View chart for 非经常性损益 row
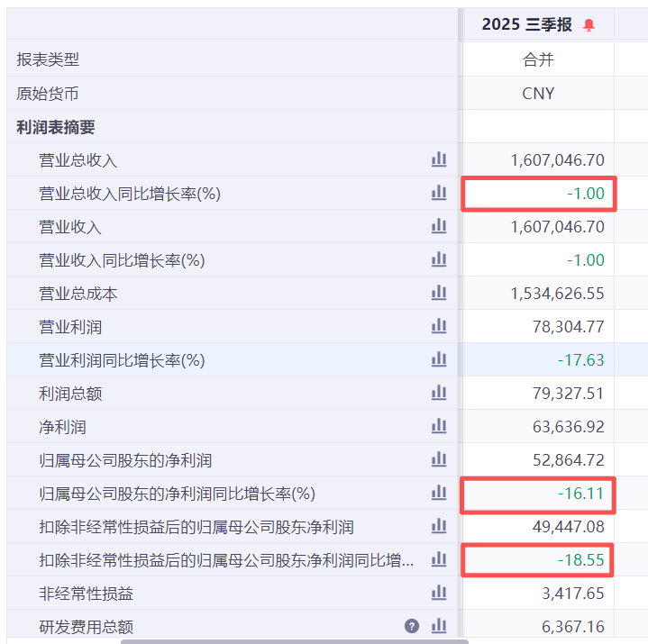648x644 pixels. [439, 594]
